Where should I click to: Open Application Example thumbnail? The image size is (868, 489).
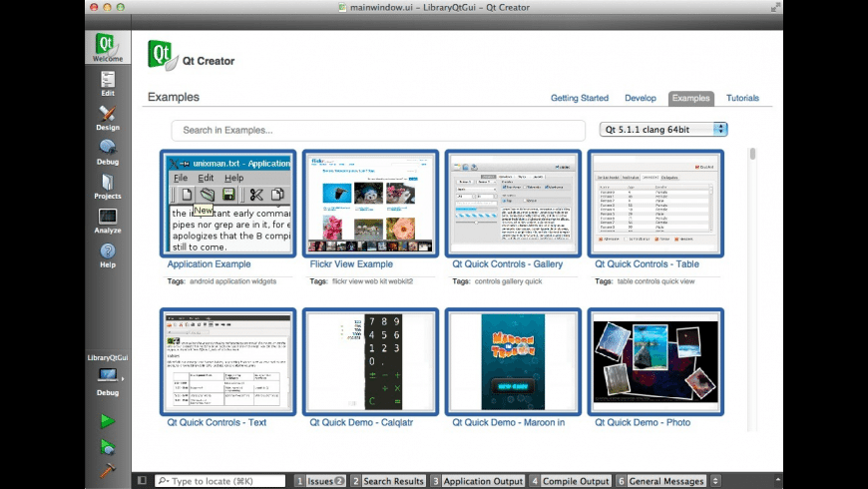point(228,204)
